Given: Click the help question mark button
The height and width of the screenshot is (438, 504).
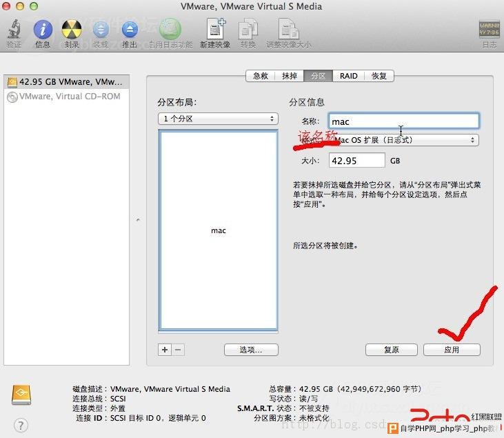Looking at the screenshot, I should (x=21, y=426).
